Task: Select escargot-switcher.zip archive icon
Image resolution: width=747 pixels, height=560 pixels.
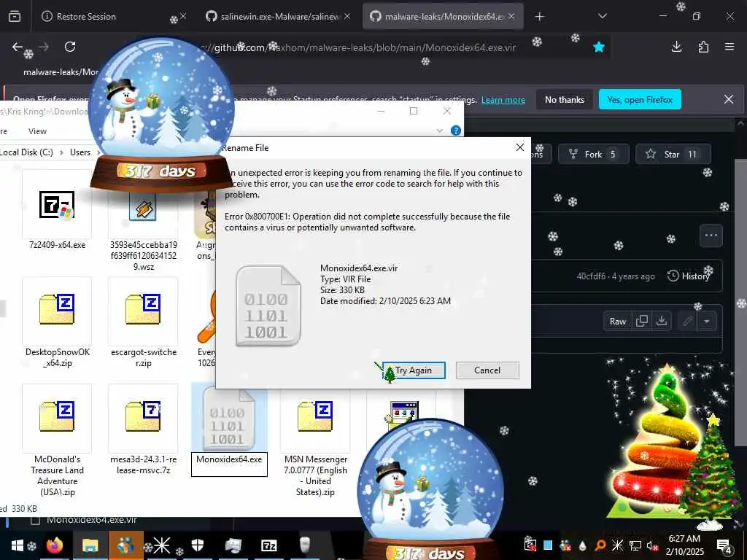Action: pyautogui.click(x=143, y=311)
